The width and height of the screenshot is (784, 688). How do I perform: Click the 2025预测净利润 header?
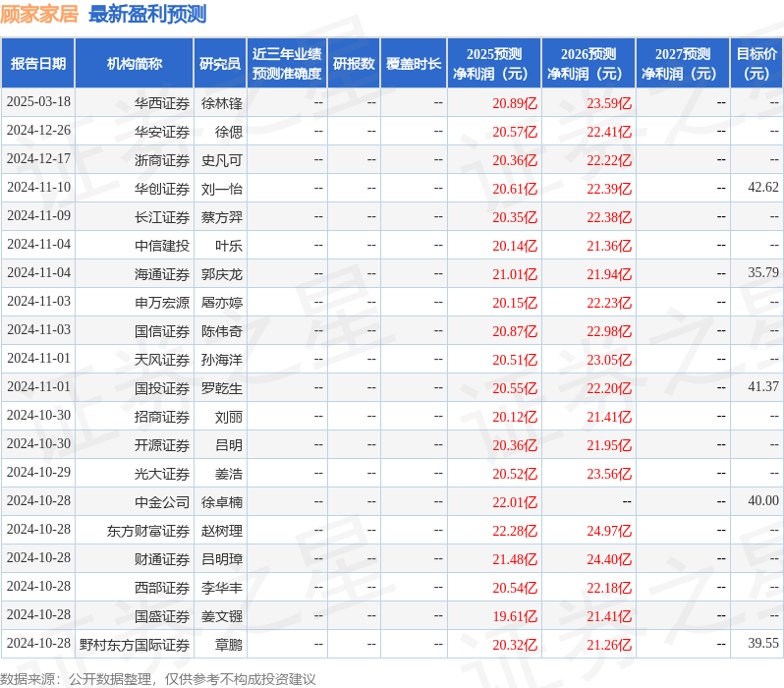[x=493, y=64]
